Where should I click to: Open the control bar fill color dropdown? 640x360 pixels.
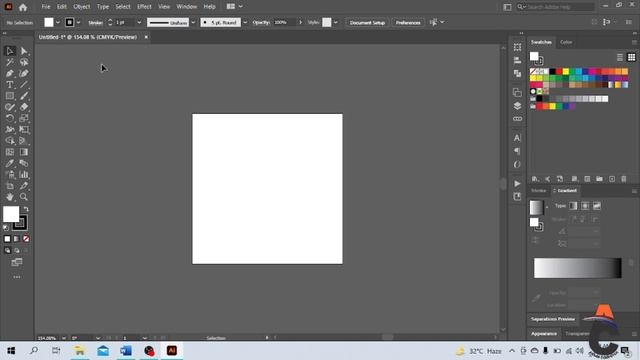point(58,22)
